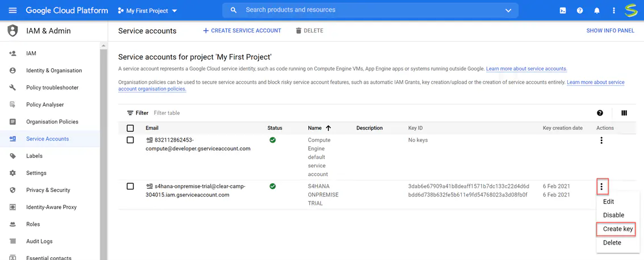Click the IAM sidebar icon
This screenshot has width=644, height=260.
12,53
